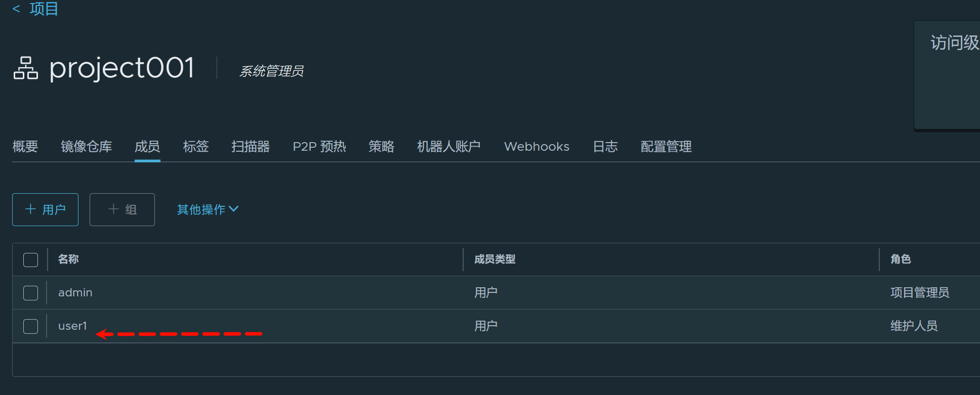Open the 概要 tab
The width and height of the screenshot is (980, 395).
[x=25, y=147]
